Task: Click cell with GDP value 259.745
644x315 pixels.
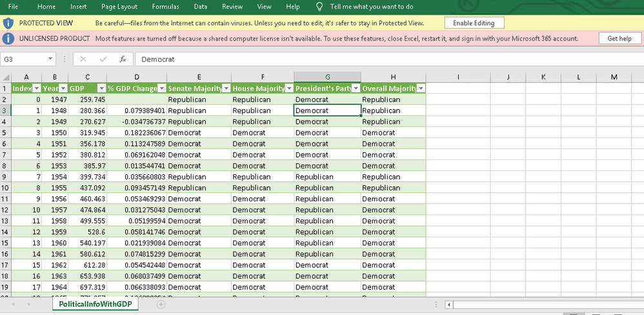Action: coord(88,99)
